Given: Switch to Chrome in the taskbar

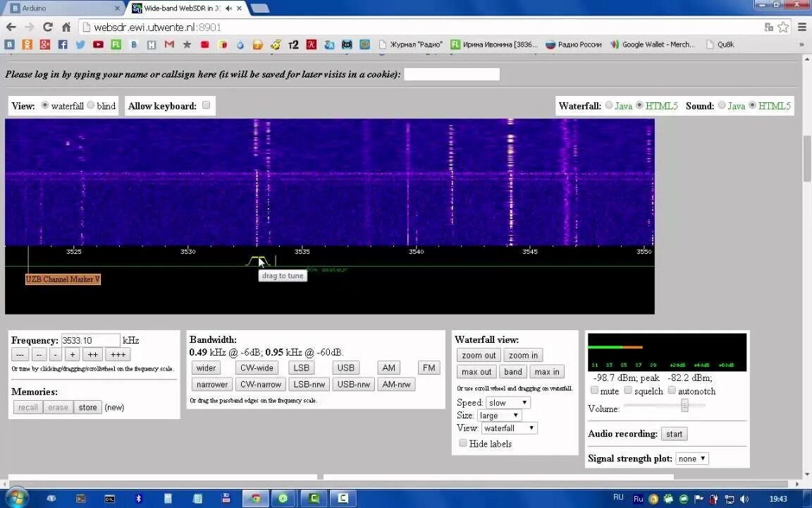Looking at the screenshot, I should (x=255, y=499).
